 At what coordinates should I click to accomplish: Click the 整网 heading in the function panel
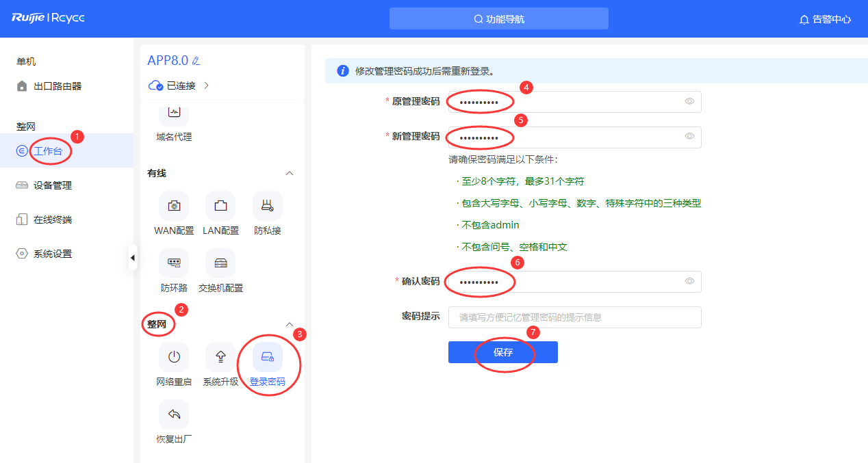click(157, 324)
